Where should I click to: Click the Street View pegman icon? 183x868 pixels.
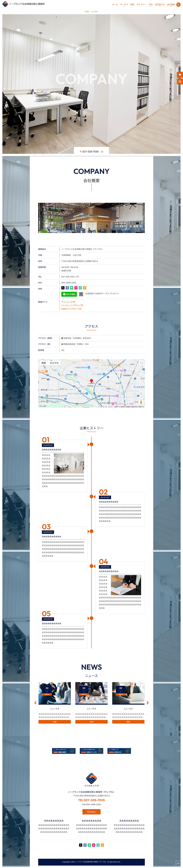pos(141,402)
